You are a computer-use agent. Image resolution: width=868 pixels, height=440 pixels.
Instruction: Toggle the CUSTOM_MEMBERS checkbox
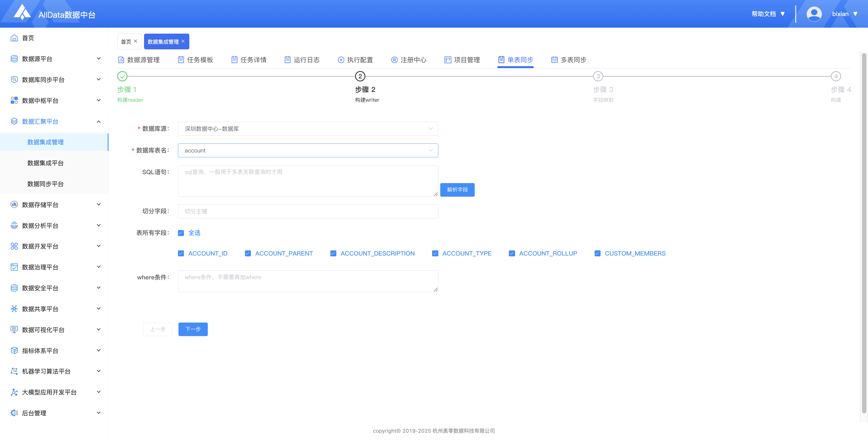point(597,253)
